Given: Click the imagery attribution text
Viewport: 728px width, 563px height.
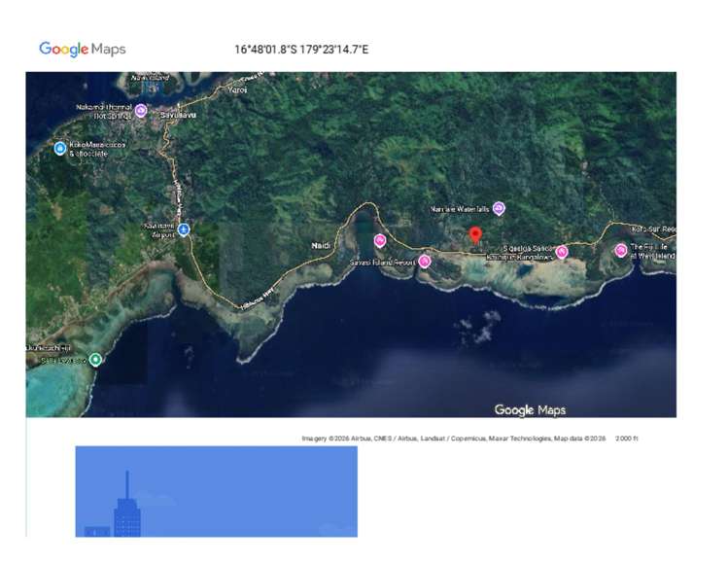Looking at the screenshot, I should point(454,438).
